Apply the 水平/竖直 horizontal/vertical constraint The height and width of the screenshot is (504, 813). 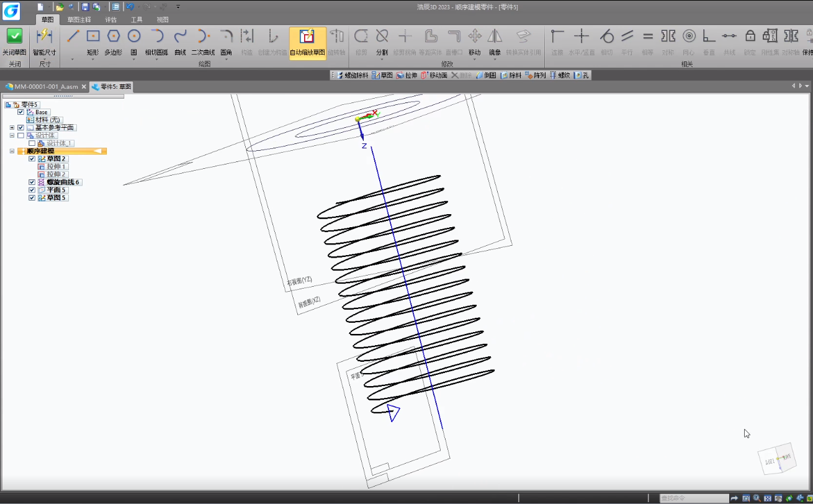click(582, 36)
